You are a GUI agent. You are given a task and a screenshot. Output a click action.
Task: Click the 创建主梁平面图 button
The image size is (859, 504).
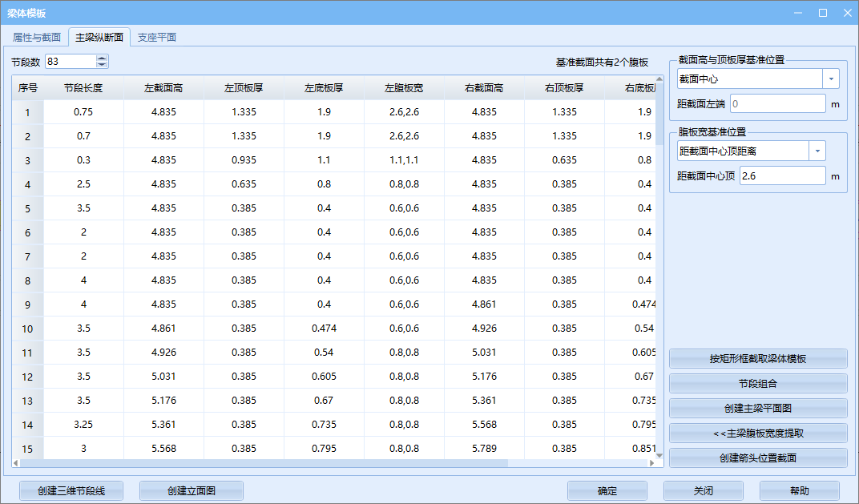tap(758, 409)
